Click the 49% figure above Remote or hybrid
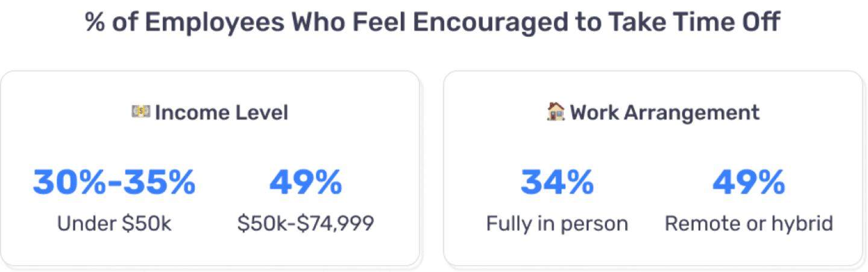Image resolution: width=868 pixels, height=272 pixels. (x=749, y=182)
